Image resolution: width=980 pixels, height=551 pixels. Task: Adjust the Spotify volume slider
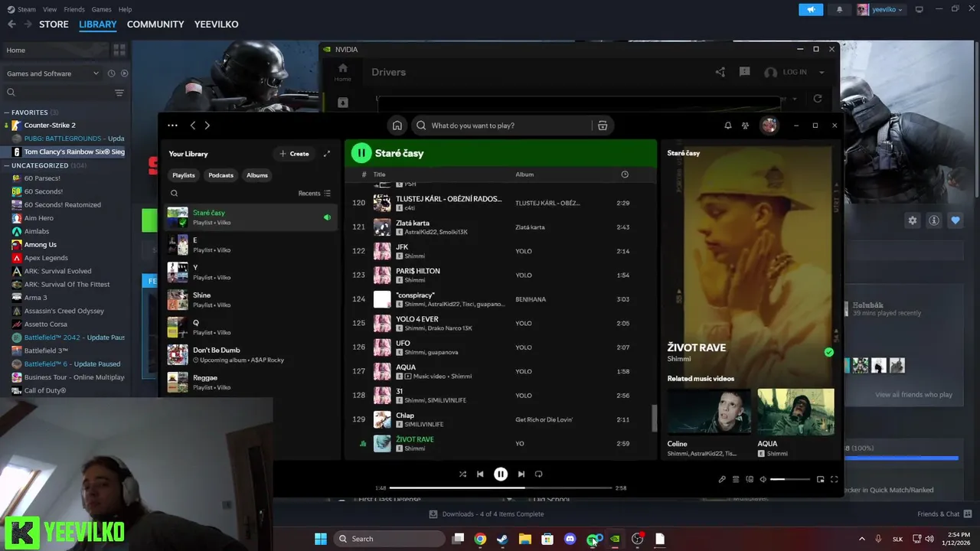(x=790, y=479)
